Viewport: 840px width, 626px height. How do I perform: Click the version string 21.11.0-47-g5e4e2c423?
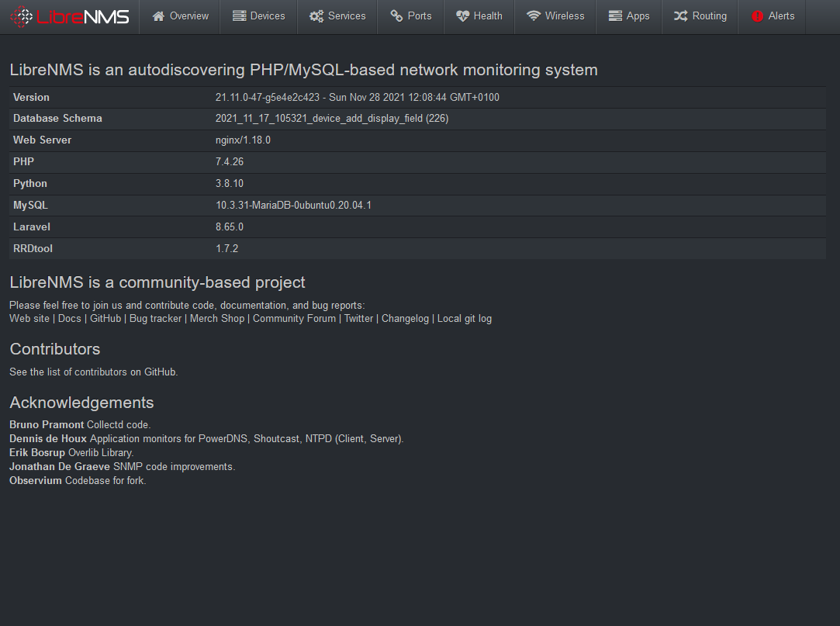[x=268, y=97]
